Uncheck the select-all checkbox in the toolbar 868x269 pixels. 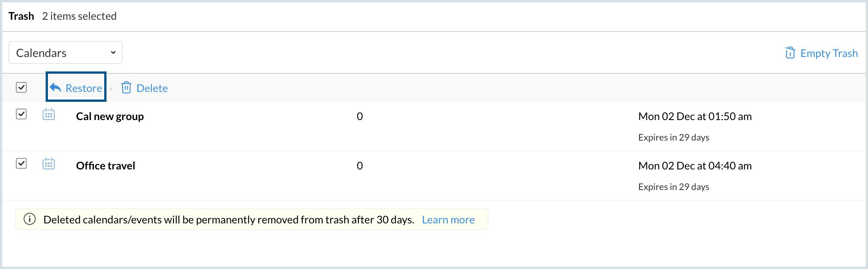(x=21, y=87)
